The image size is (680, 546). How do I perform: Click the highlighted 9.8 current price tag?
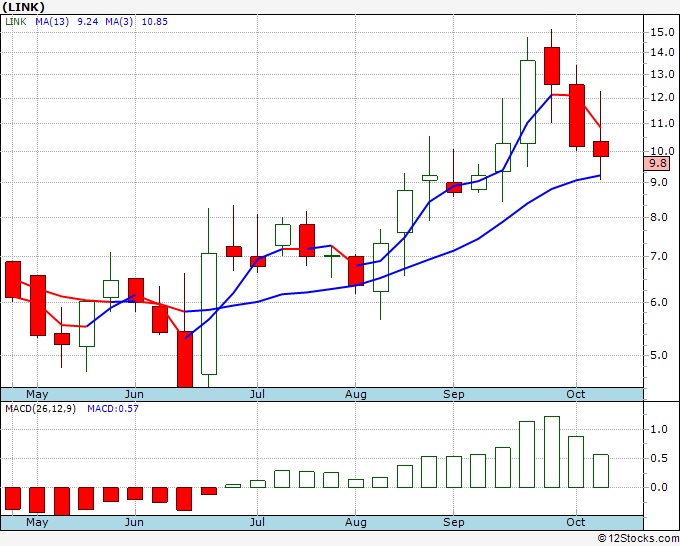point(658,163)
